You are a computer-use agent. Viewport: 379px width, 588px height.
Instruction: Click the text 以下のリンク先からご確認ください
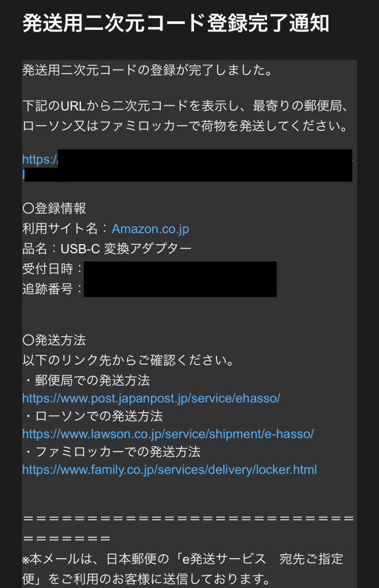127,361
